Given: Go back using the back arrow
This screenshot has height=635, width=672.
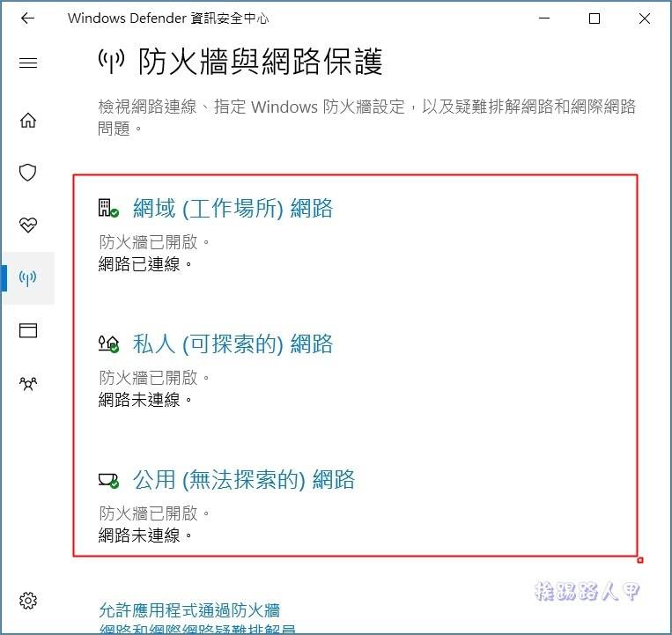Looking at the screenshot, I should [x=28, y=18].
